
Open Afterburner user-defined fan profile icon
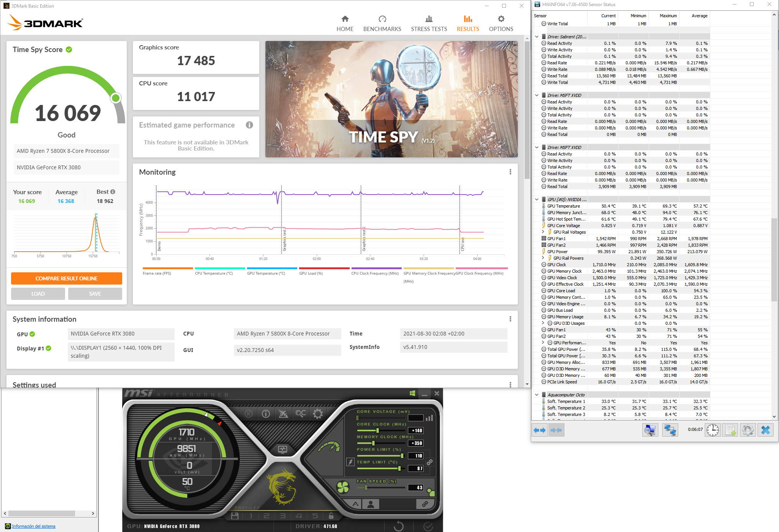point(371,504)
